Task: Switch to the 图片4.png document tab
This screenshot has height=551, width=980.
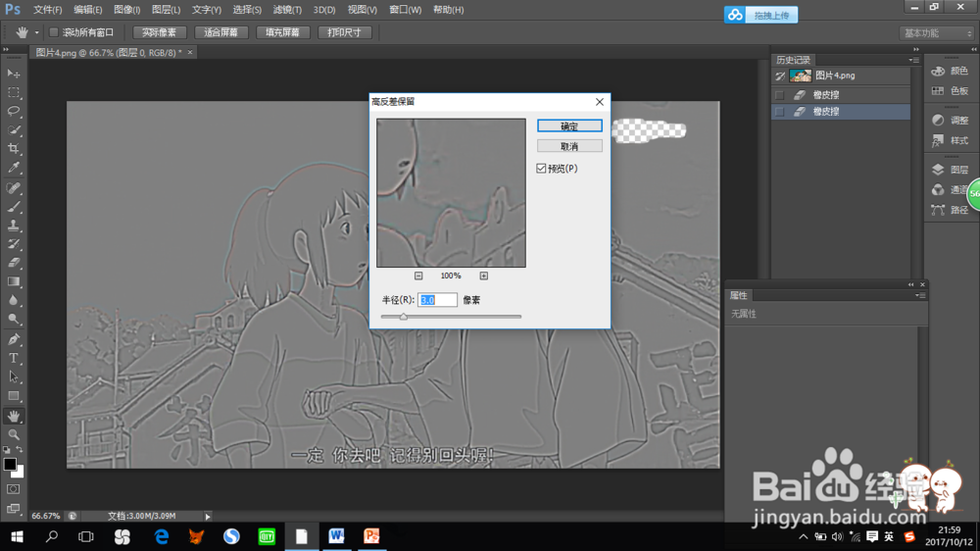Action: [108, 53]
